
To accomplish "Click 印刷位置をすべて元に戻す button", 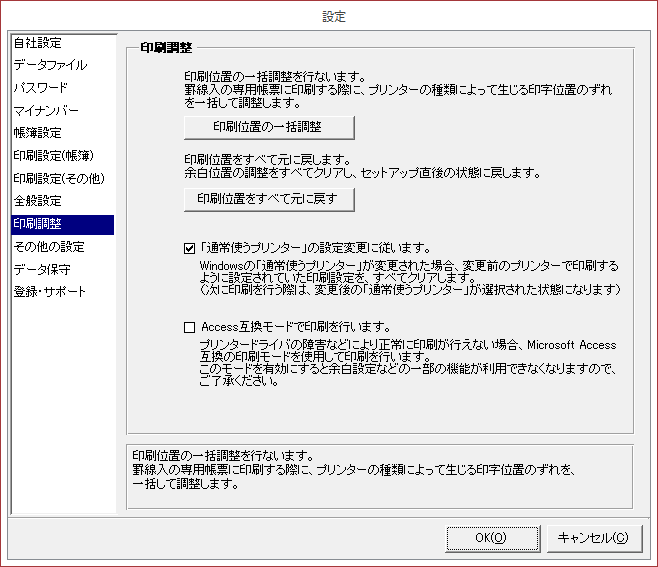I will (x=269, y=199).
